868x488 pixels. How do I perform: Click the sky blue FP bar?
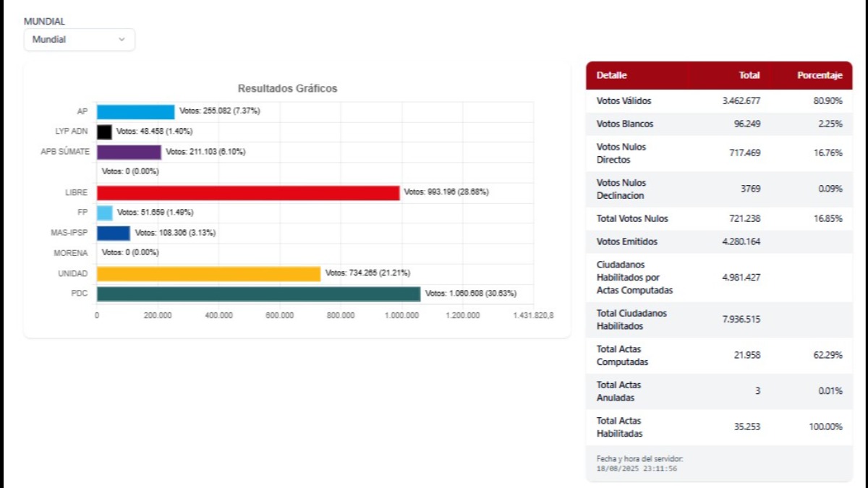click(x=105, y=213)
